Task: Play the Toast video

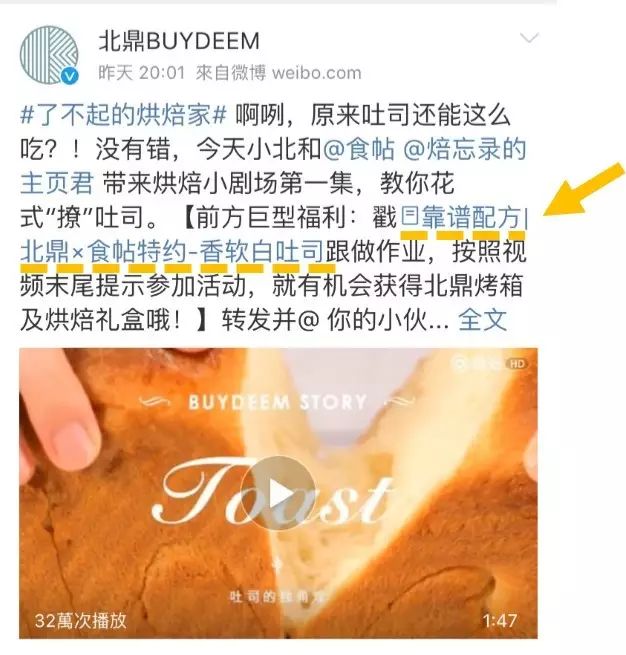Action: click(x=278, y=494)
